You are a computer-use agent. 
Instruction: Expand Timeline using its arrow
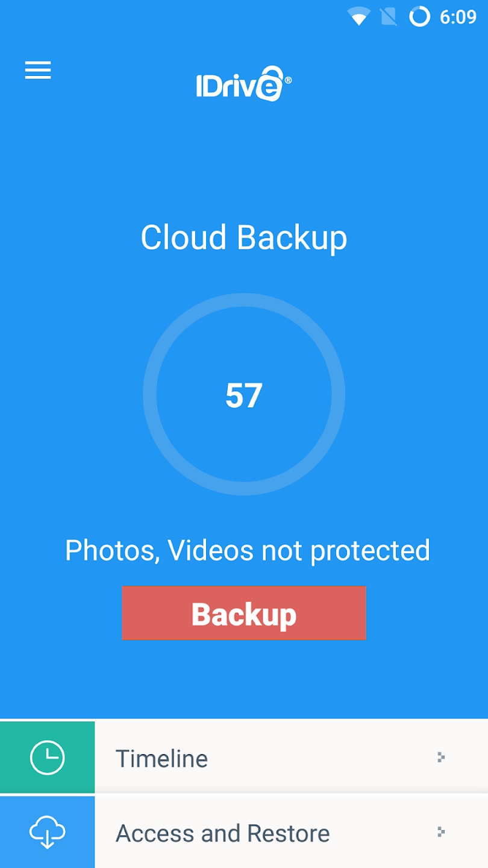[x=441, y=757]
